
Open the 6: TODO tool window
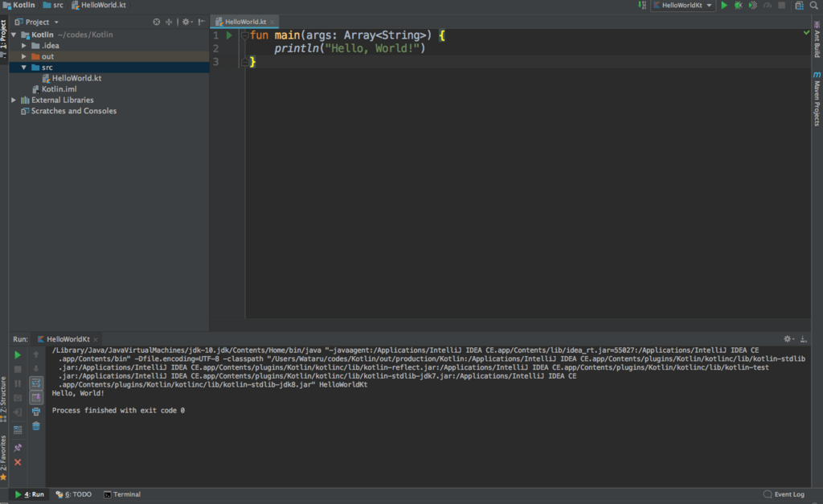point(73,494)
